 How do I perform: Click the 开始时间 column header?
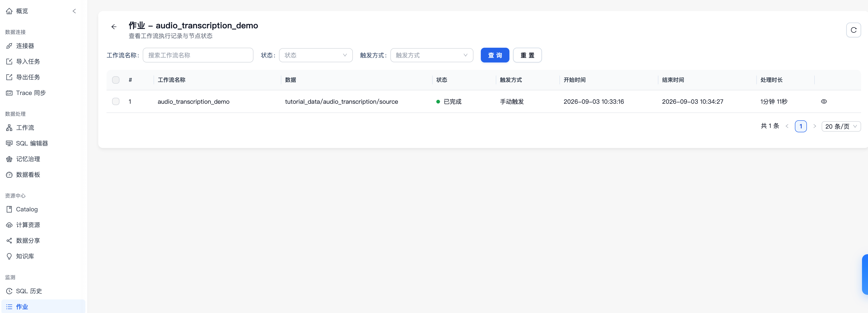[x=574, y=80]
